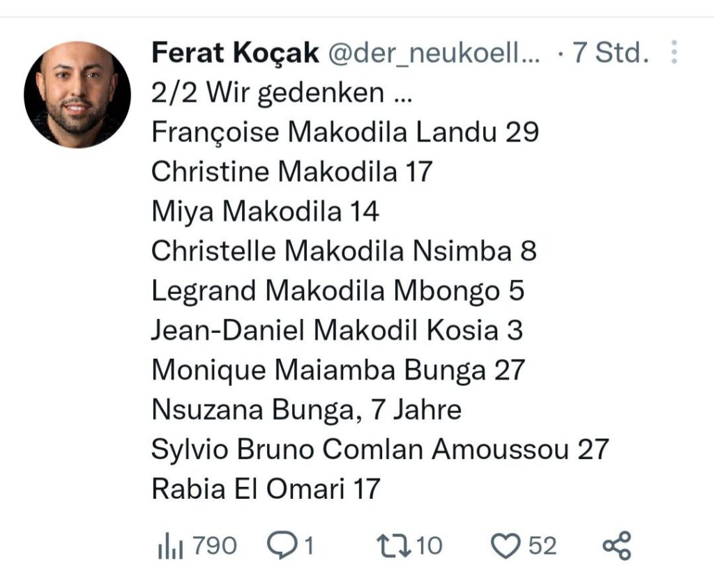Screen dimensions: 714x588
Task: Click the Ferat Koçak display name
Action: click(235, 53)
